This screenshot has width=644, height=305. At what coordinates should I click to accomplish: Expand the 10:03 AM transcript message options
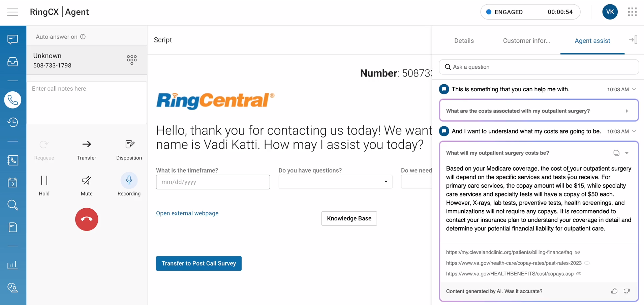tap(634, 89)
